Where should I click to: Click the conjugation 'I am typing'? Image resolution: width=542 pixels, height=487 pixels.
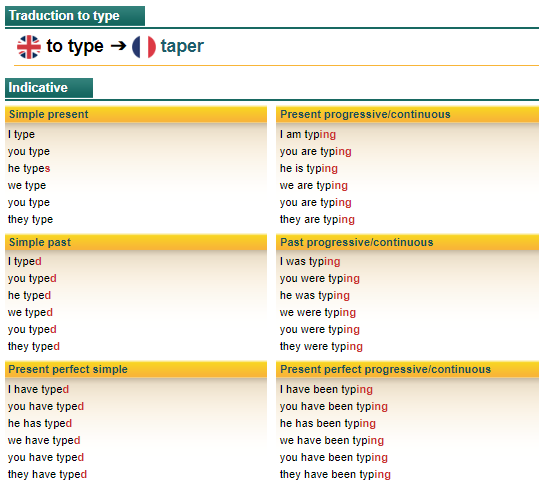pos(308,134)
